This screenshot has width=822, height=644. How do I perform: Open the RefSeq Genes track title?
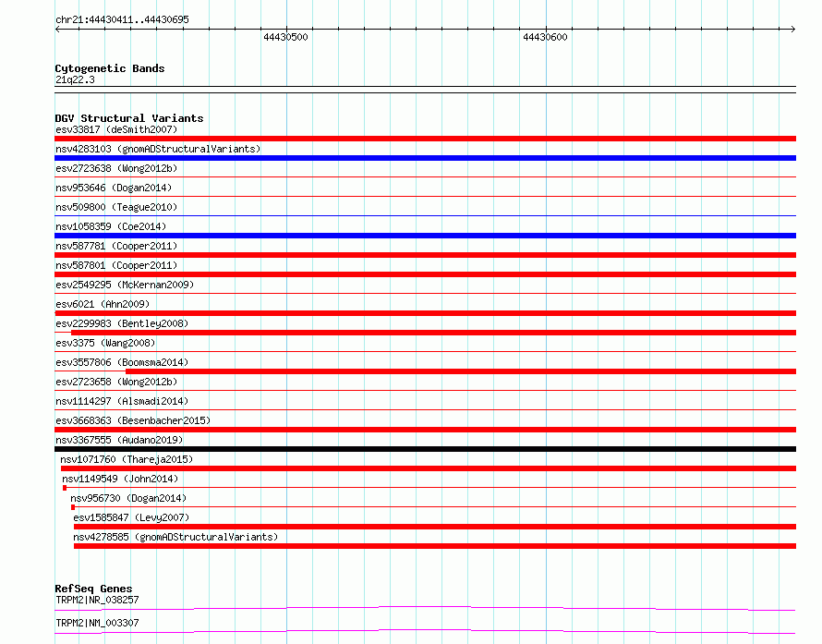(x=93, y=589)
